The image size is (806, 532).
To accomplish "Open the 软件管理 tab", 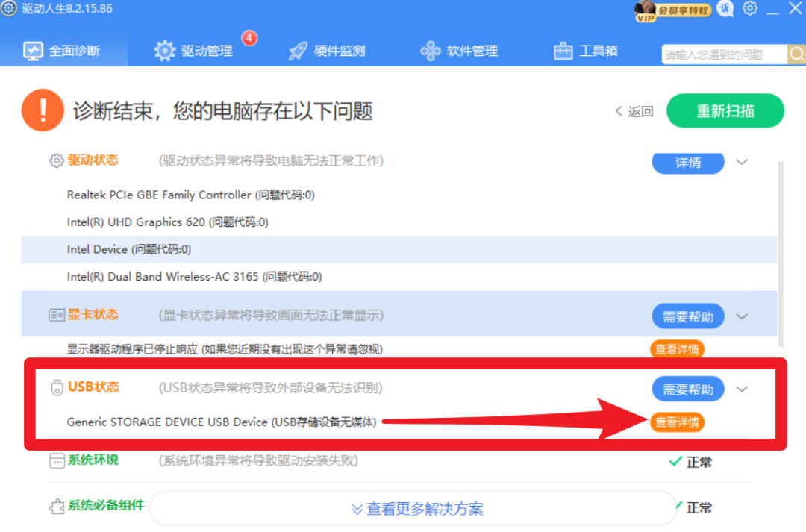I will 459,51.
